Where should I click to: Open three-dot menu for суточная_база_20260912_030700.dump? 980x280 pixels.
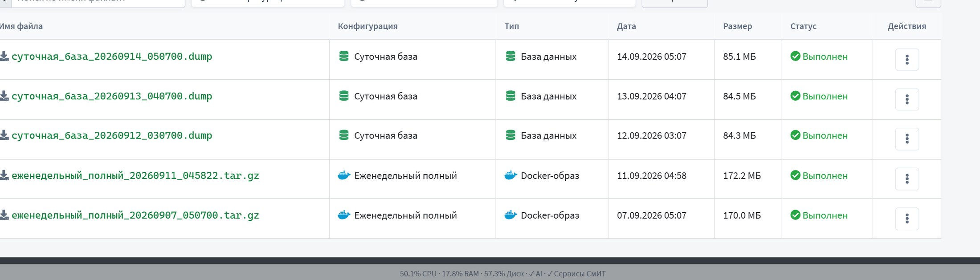[x=907, y=139]
